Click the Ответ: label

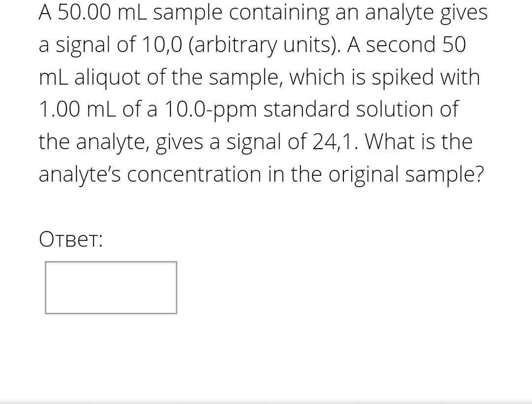pos(72,240)
